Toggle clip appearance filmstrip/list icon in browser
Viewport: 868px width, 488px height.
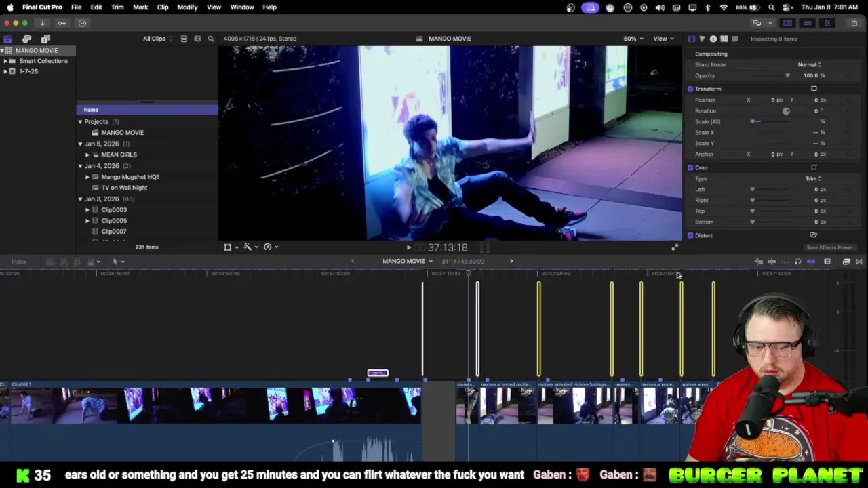[x=184, y=39]
